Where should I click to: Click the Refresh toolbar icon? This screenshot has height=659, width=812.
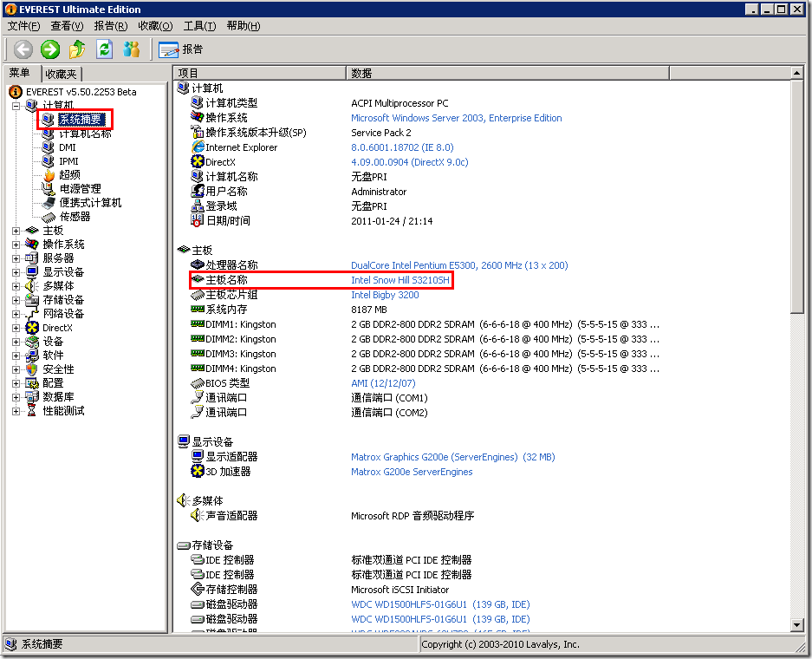click(105, 49)
